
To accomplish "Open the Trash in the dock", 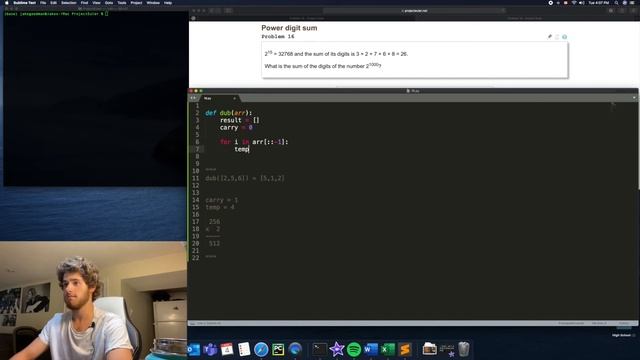I will tap(464, 349).
